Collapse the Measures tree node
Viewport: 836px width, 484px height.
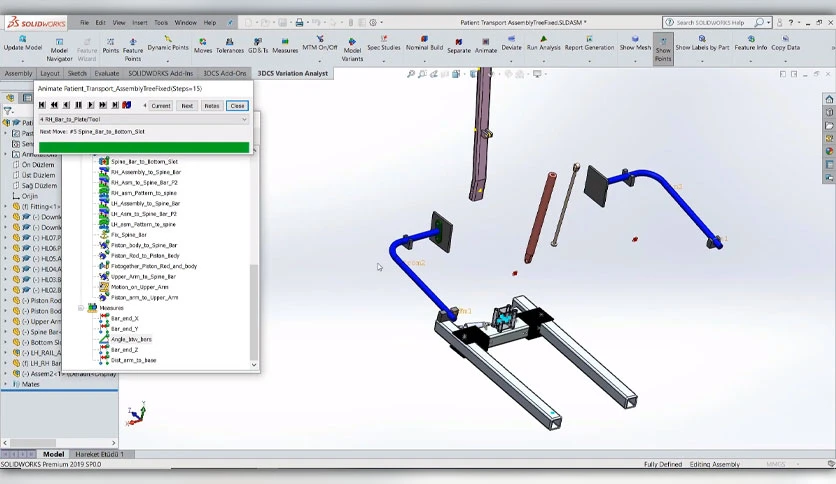(x=81, y=308)
